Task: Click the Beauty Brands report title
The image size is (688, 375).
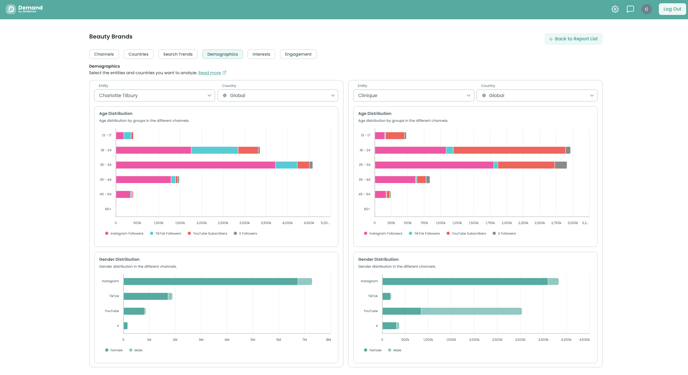Action: [111, 37]
